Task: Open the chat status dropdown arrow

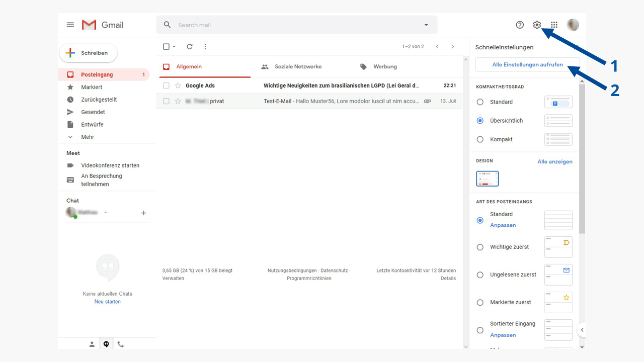Action: 106,213
